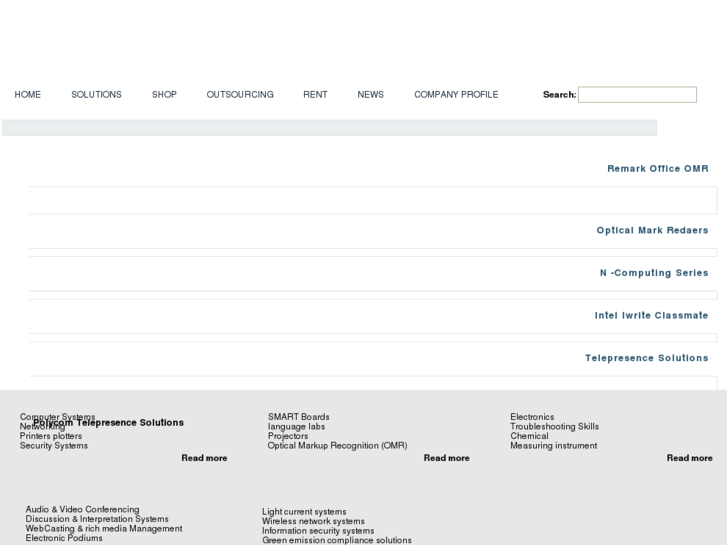Select Green emission compliance solutions entry
Screen dimensions: 727x545
click(x=337, y=540)
